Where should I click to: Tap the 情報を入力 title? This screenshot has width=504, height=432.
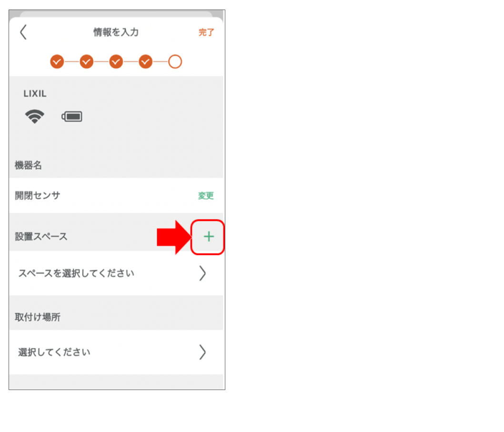pyautogui.click(x=116, y=32)
